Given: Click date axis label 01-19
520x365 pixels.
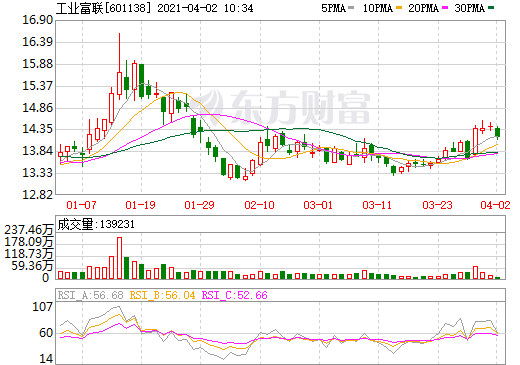Looking at the screenshot, I should pyautogui.click(x=140, y=205).
